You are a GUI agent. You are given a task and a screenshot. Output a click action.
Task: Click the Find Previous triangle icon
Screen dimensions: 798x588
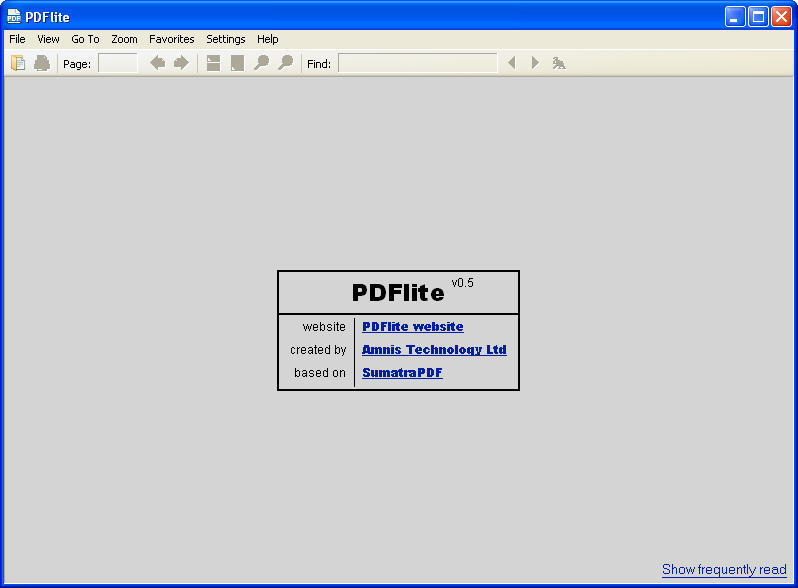[x=512, y=63]
